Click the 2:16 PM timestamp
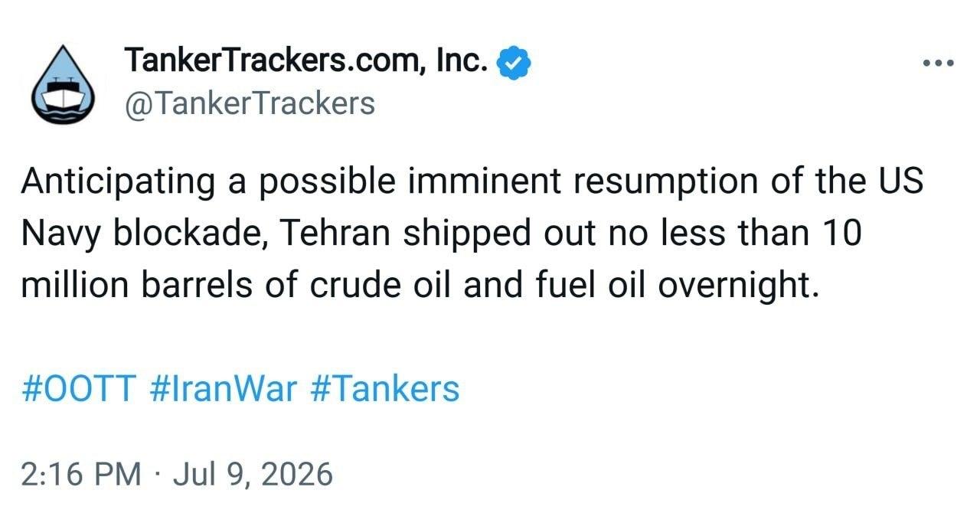Viewport: 980px width, 526px height. click(82, 475)
